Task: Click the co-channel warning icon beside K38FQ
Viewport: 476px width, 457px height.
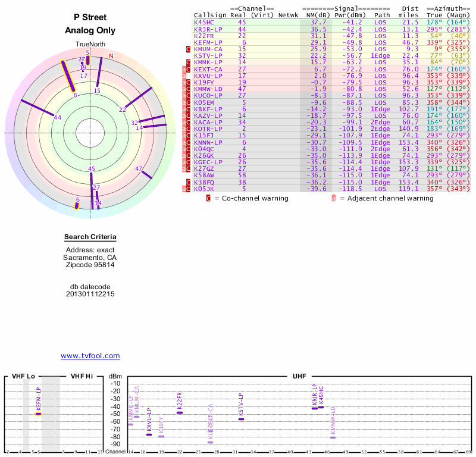Action: click(x=189, y=182)
